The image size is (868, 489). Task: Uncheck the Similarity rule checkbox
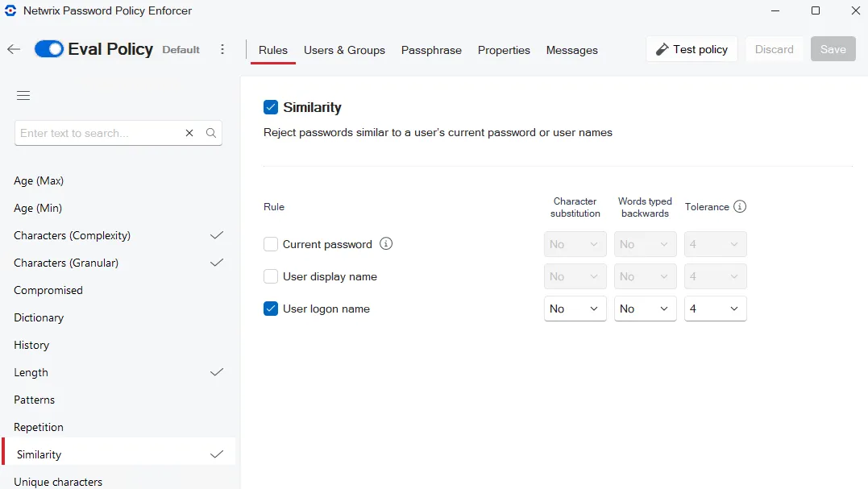coord(271,107)
